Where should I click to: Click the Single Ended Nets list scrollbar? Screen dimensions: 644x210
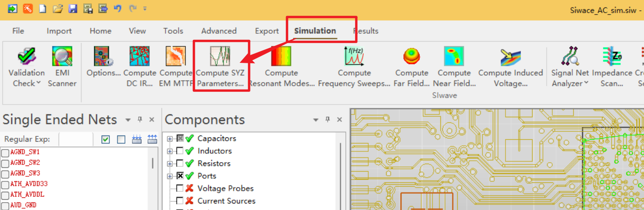153,164
